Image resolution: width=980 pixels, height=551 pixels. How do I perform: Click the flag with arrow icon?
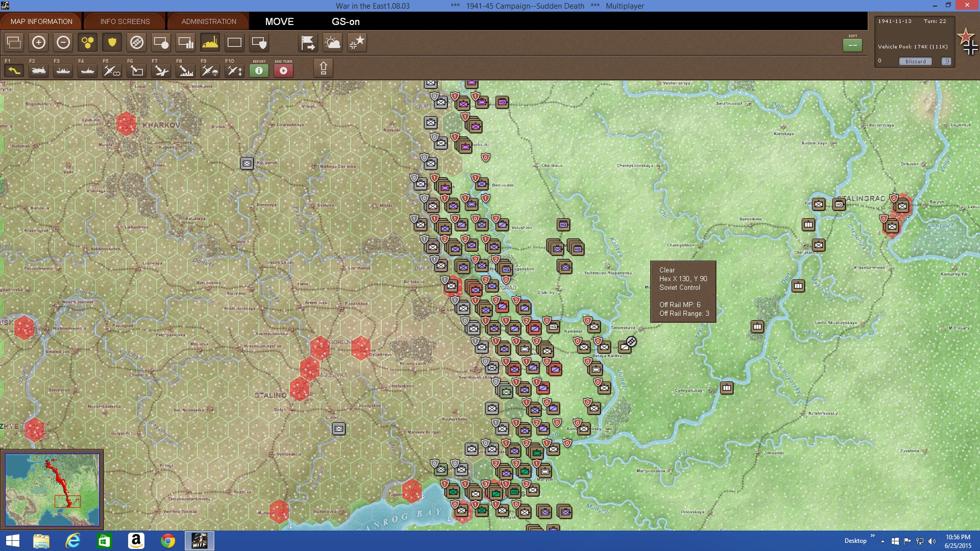click(x=308, y=42)
